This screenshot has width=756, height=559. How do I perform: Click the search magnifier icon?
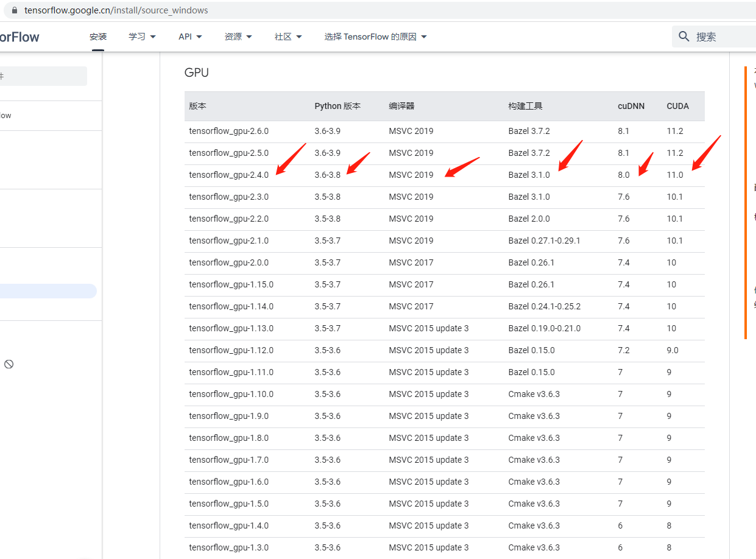[x=683, y=36]
